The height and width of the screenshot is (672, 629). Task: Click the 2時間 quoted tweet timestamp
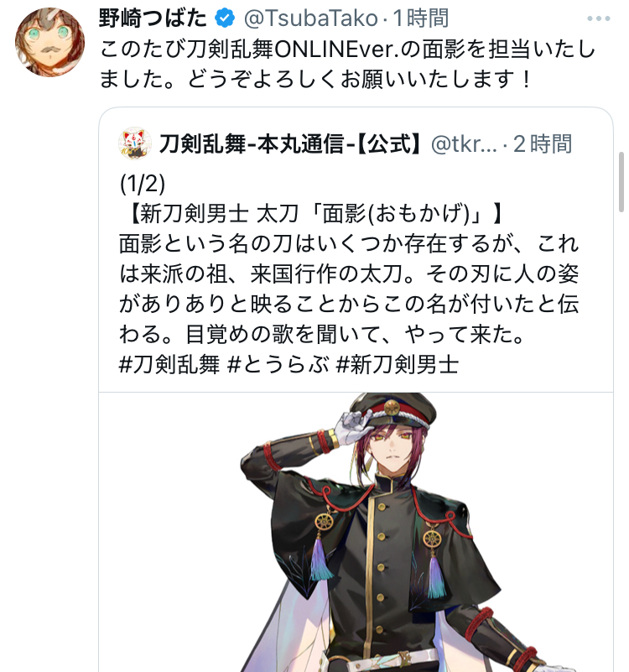543,144
